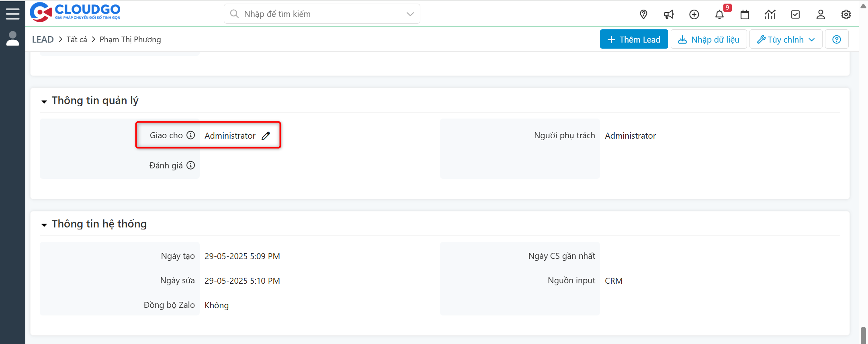Click Administrator value of Người phụ trách
The width and height of the screenshot is (868, 344).
(630, 136)
